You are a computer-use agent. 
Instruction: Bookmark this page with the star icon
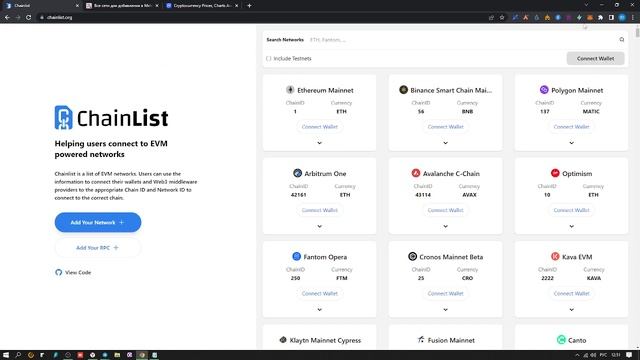(x=502, y=17)
